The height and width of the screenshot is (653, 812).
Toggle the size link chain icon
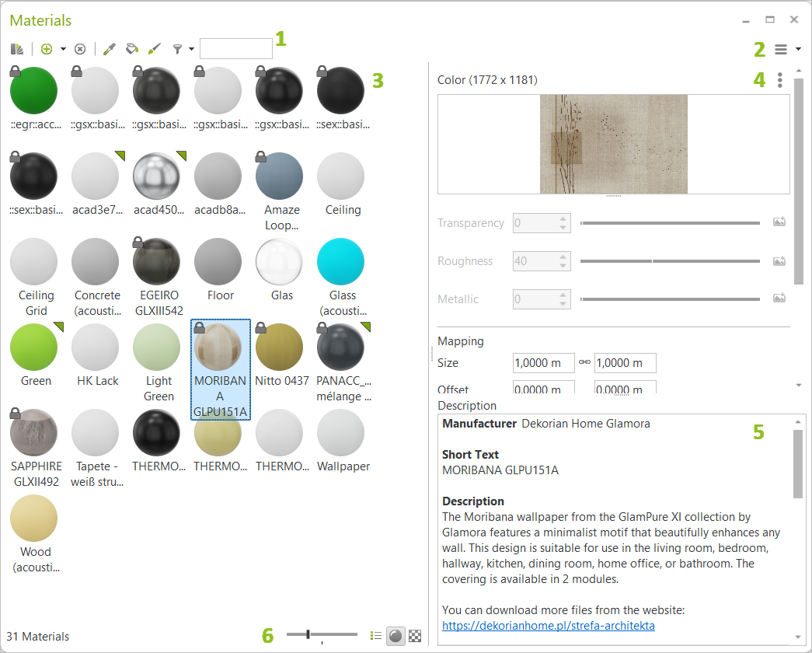[x=584, y=362]
